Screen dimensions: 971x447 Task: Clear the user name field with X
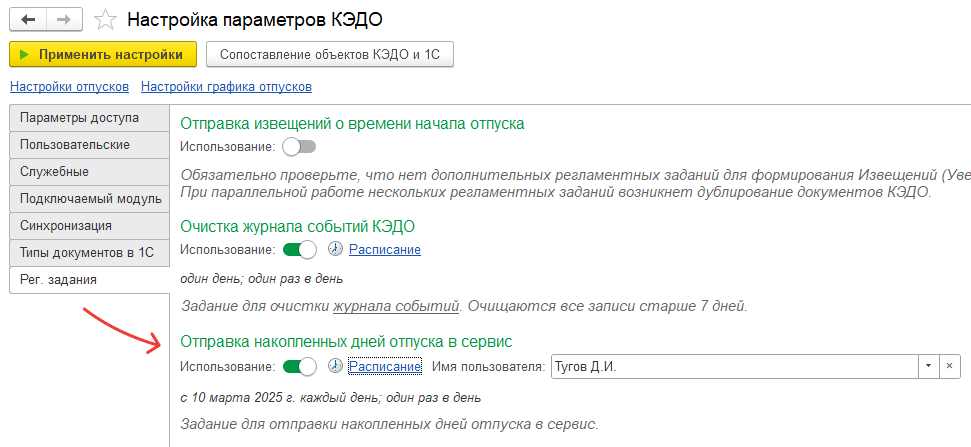pyautogui.click(x=951, y=366)
